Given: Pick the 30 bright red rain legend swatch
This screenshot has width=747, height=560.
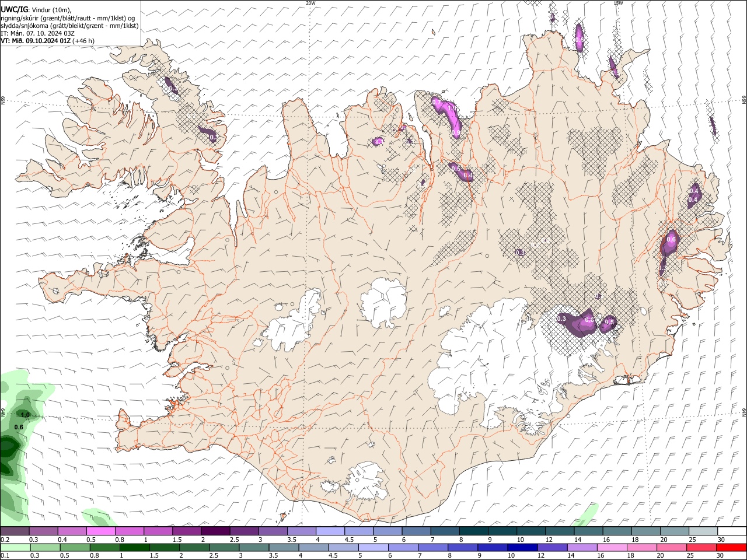Looking at the screenshot, I should pos(731,547).
